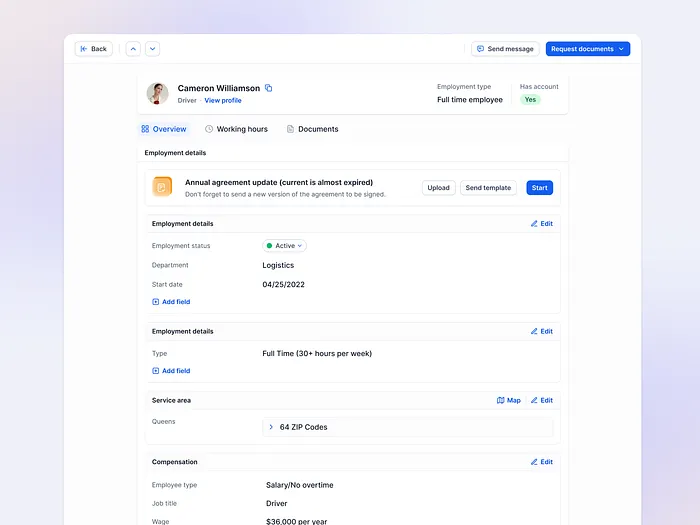The height and width of the screenshot is (525, 700).
Task: Click the orange agreement document icon
Action: (x=162, y=187)
